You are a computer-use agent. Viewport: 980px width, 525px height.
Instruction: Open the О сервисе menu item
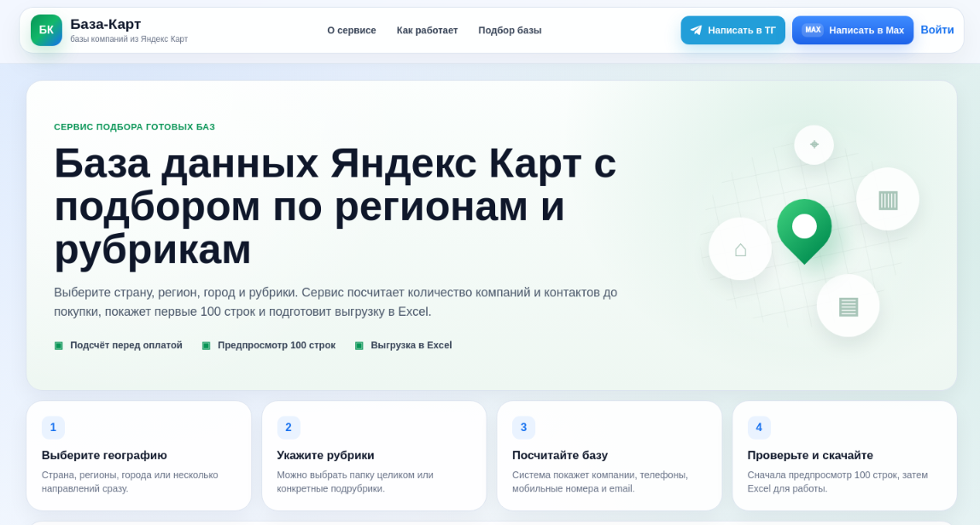tap(352, 30)
